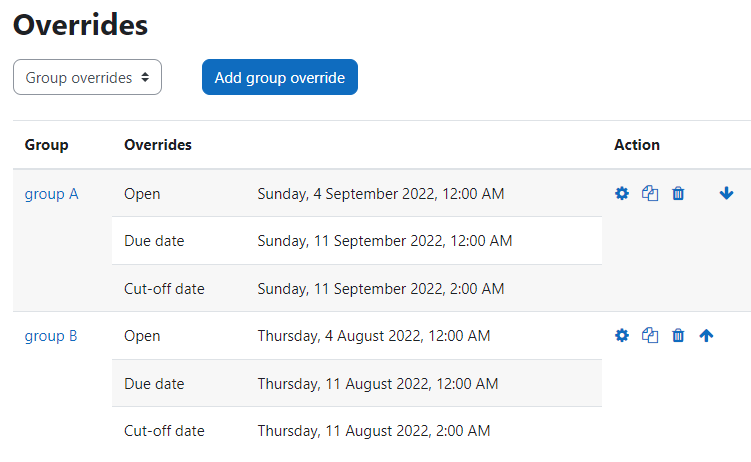Click the Action column header
The height and width of the screenshot is (462, 751).
click(x=637, y=145)
